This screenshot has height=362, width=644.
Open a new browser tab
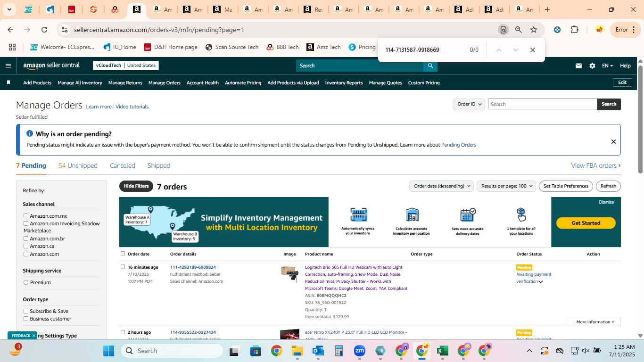tap(547, 9)
